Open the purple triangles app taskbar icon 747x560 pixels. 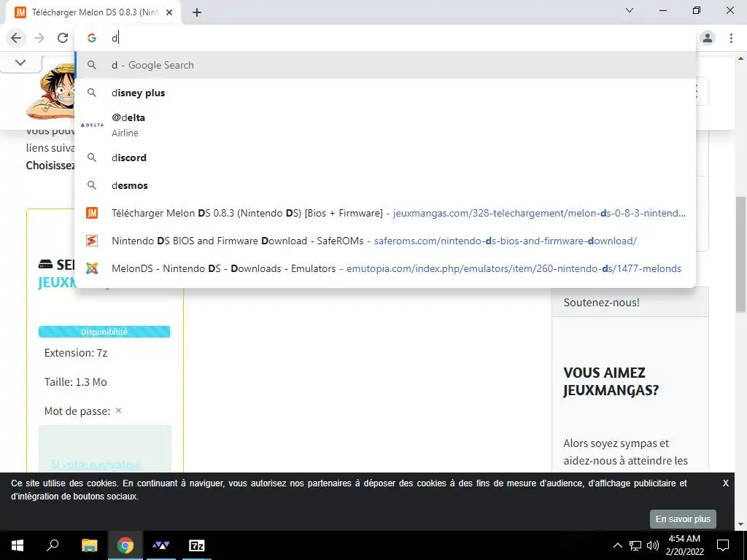161,545
